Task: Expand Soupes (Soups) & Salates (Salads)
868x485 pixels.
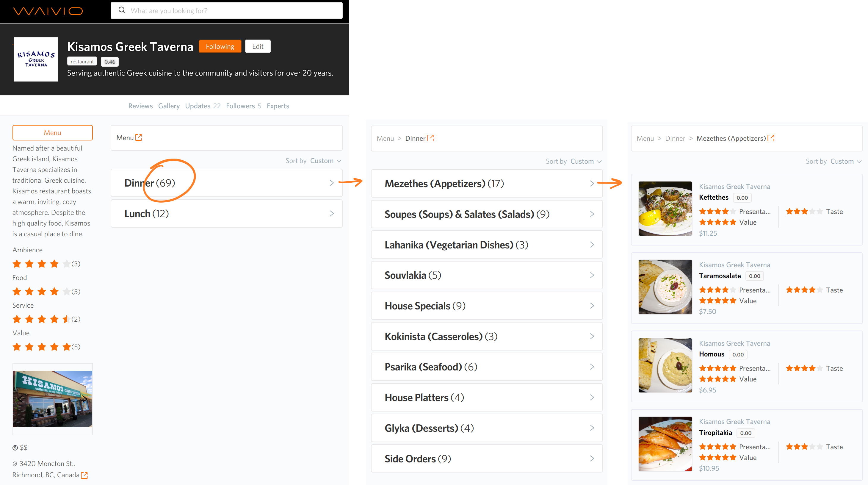Action: point(487,214)
